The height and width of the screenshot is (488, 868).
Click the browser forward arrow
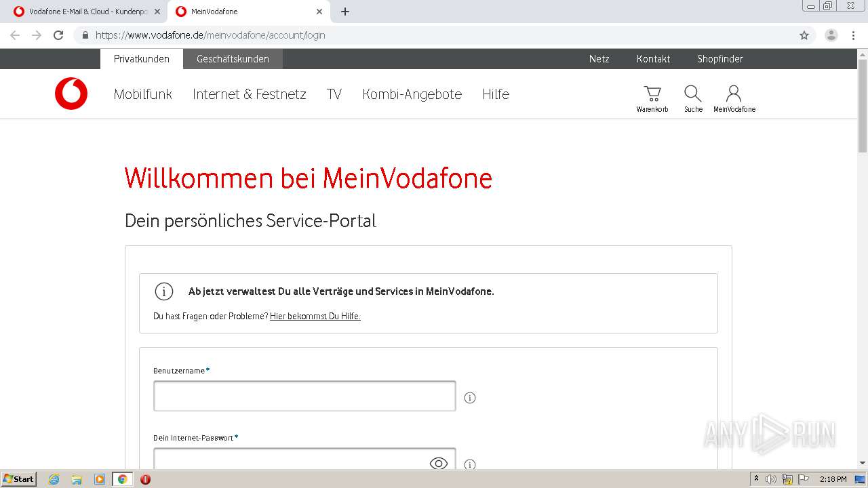click(x=37, y=35)
